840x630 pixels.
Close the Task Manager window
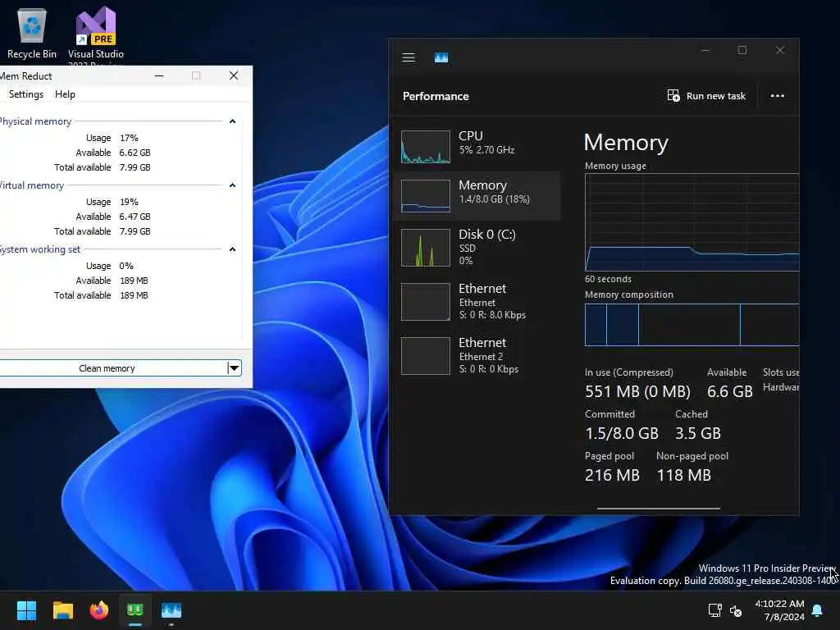coord(780,50)
